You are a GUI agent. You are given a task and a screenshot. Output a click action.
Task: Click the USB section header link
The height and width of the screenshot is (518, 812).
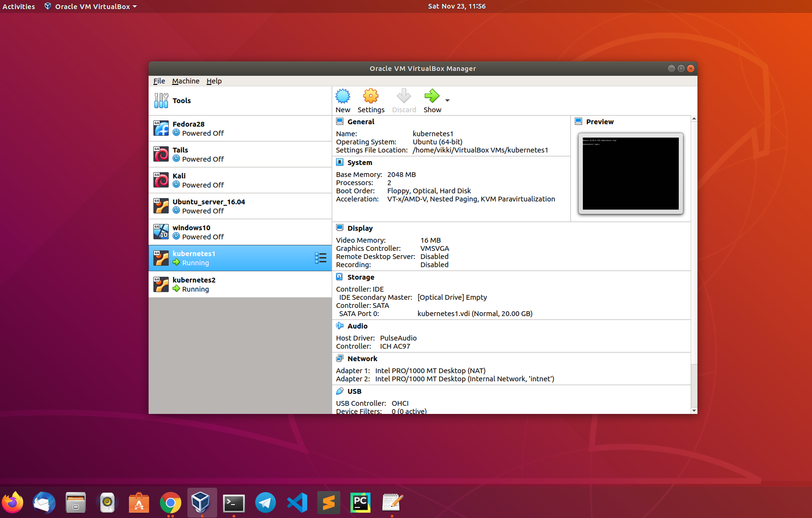(354, 391)
